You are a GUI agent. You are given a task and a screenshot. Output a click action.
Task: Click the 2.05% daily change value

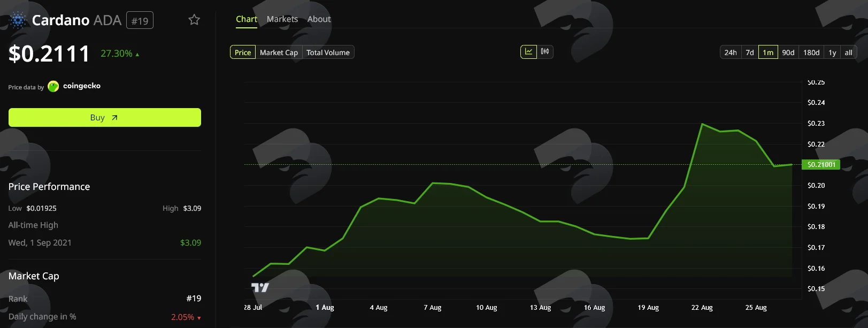point(182,317)
